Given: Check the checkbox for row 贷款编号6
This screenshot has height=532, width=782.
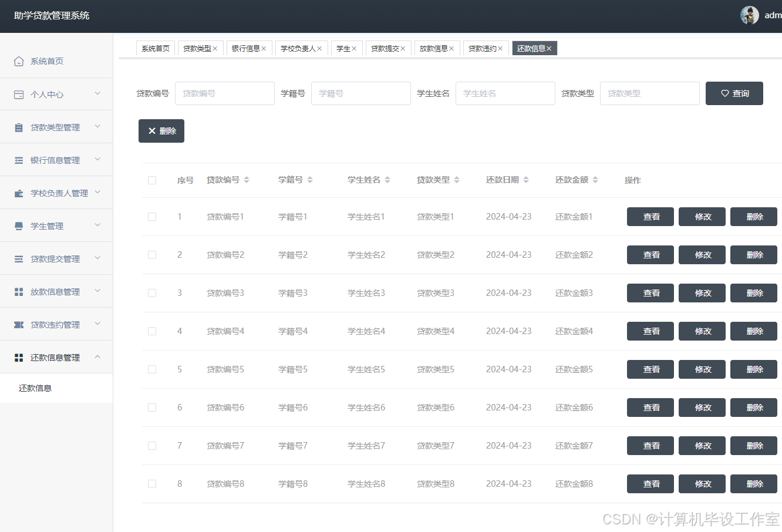Looking at the screenshot, I should (152, 408).
